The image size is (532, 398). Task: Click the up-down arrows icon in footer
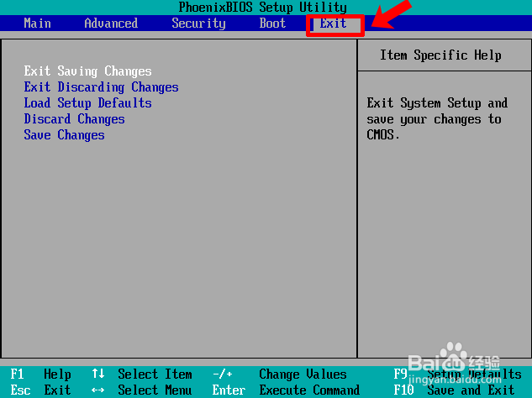click(x=98, y=374)
